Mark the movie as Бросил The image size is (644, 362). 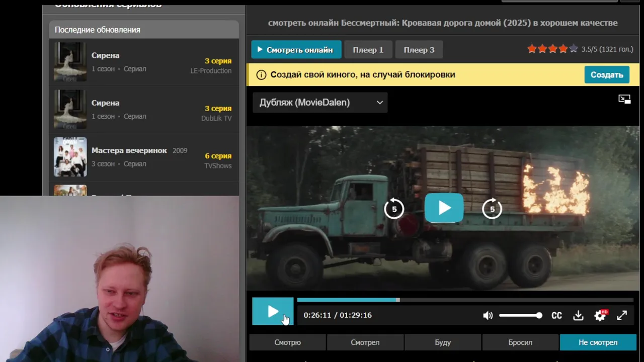(520, 342)
